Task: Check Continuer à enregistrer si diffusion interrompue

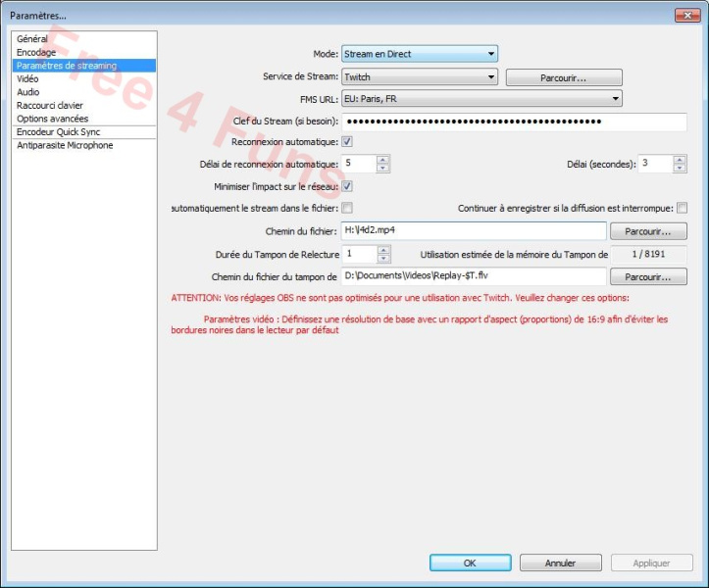Action: tap(682, 208)
